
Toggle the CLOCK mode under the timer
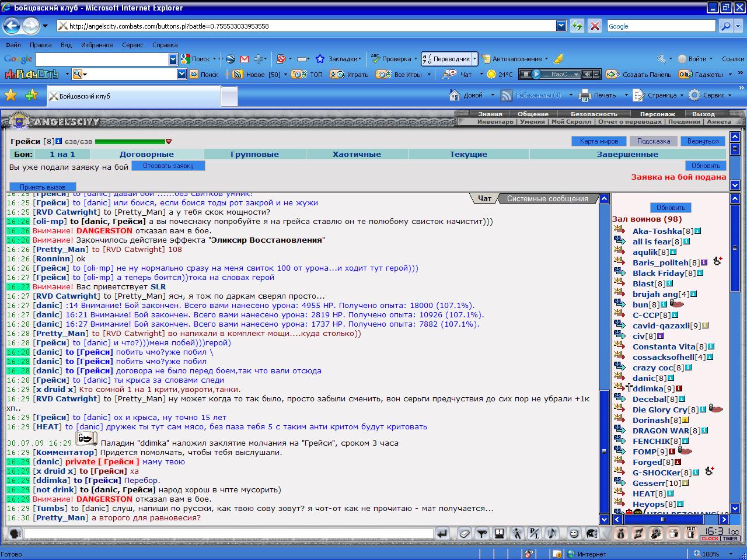[710, 538]
